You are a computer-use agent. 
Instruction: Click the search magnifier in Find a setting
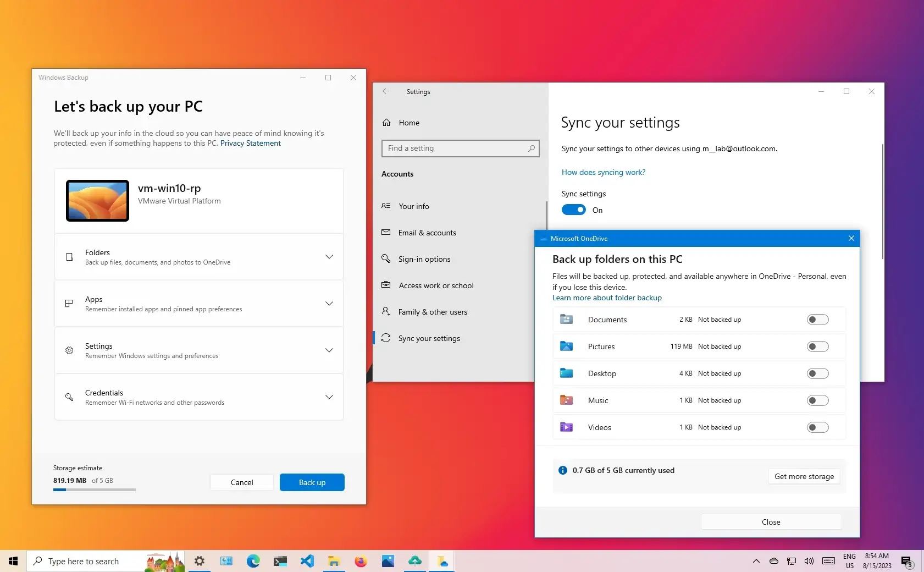click(x=532, y=148)
